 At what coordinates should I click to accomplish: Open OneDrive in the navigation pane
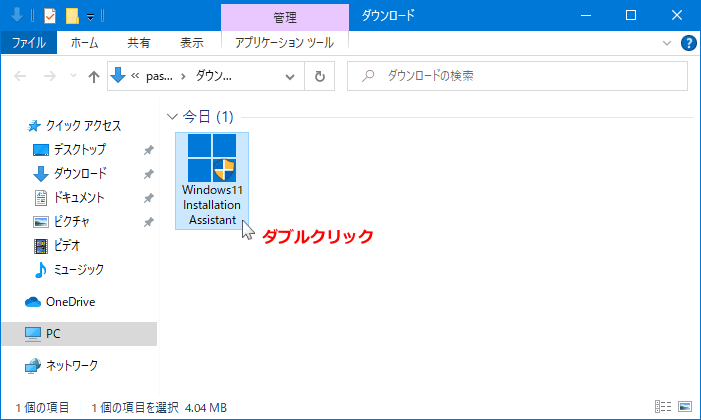pyautogui.click(x=70, y=301)
